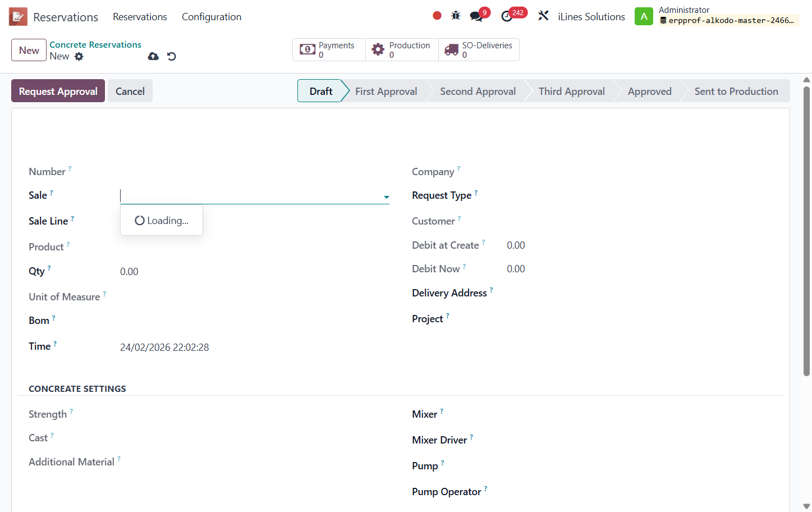Click the Time field date value

(164, 348)
